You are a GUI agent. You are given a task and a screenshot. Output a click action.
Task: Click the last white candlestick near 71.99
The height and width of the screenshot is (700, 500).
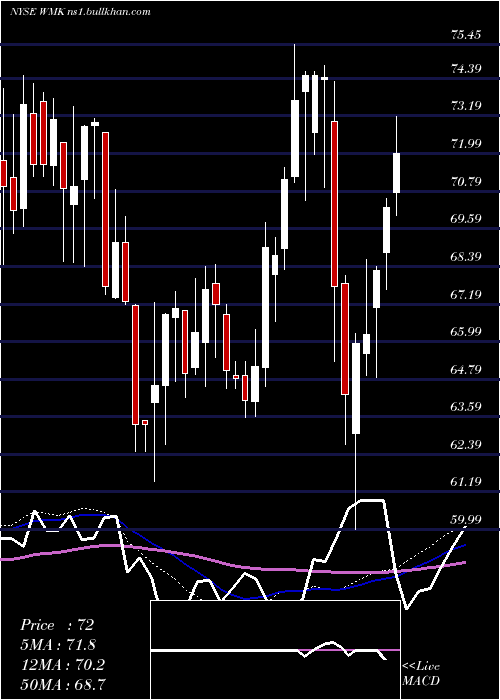(x=396, y=173)
